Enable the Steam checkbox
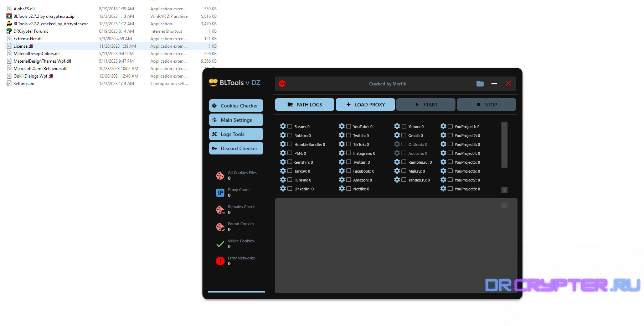The height and width of the screenshot is (326, 644). click(x=290, y=126)
